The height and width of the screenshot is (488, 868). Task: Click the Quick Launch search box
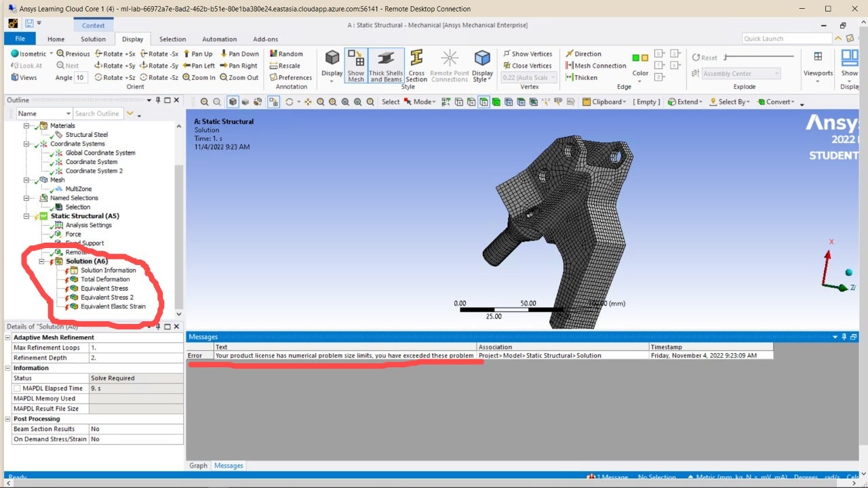click(787, 39)
